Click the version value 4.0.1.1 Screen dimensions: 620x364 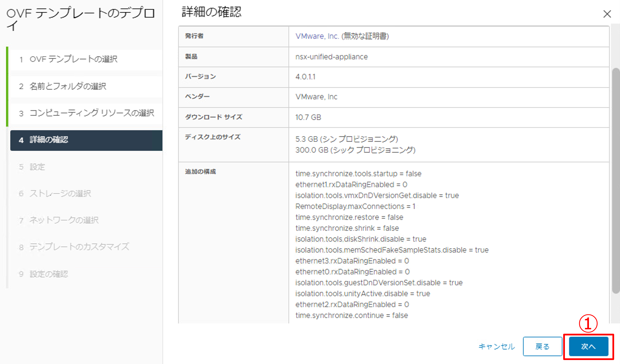pos(305,77)
